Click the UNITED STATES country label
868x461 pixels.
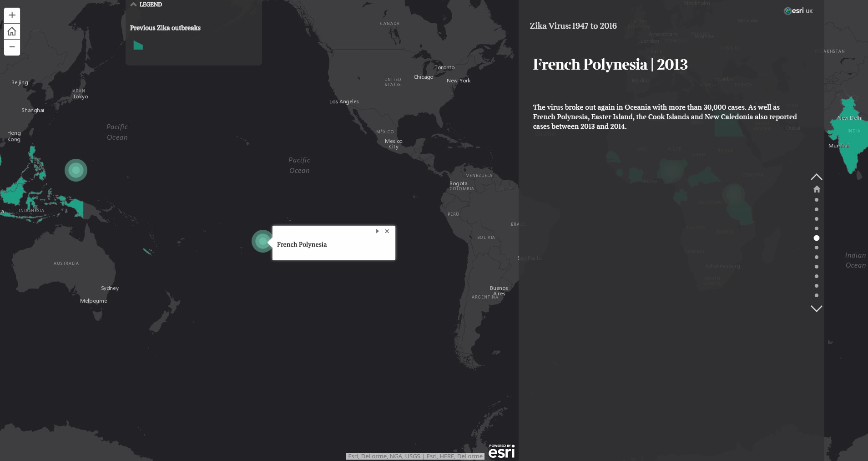pyautogui.click(x=393, y=82)
